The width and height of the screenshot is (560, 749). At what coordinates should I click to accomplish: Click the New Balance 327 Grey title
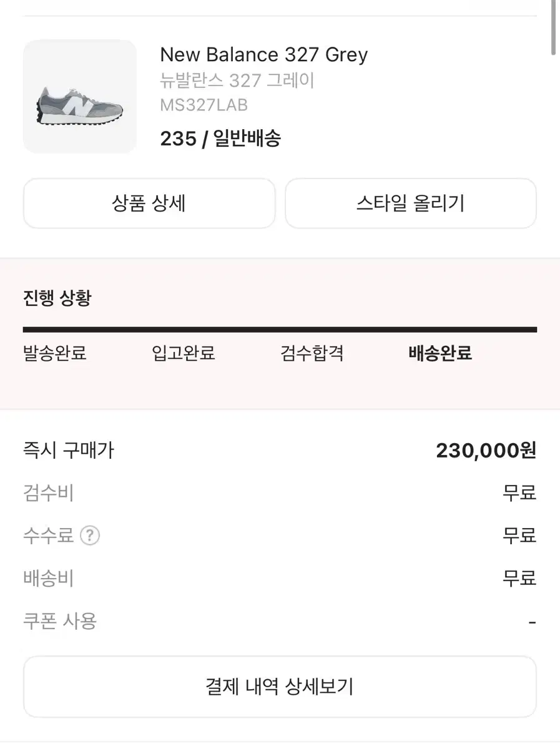(x=264, y=55)
